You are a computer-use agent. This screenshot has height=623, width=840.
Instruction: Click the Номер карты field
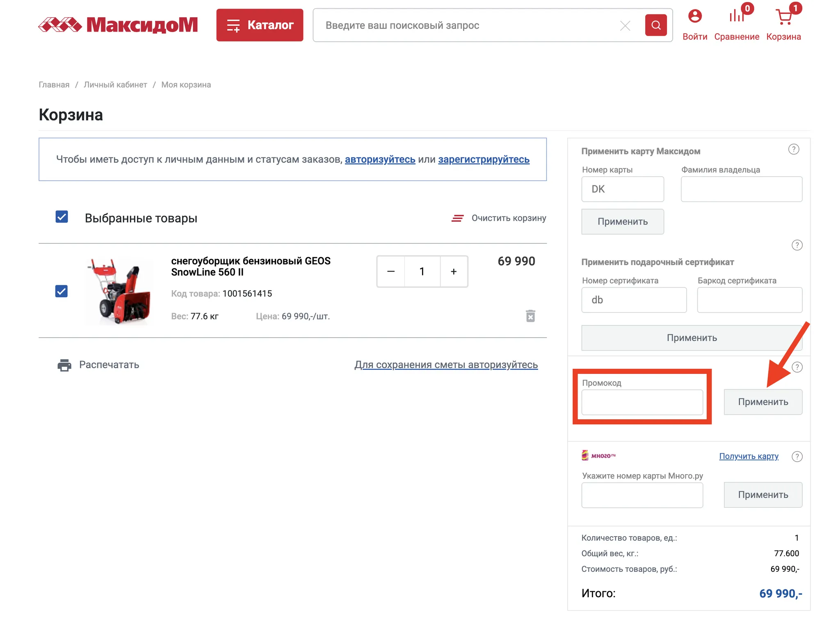(623, 189)
